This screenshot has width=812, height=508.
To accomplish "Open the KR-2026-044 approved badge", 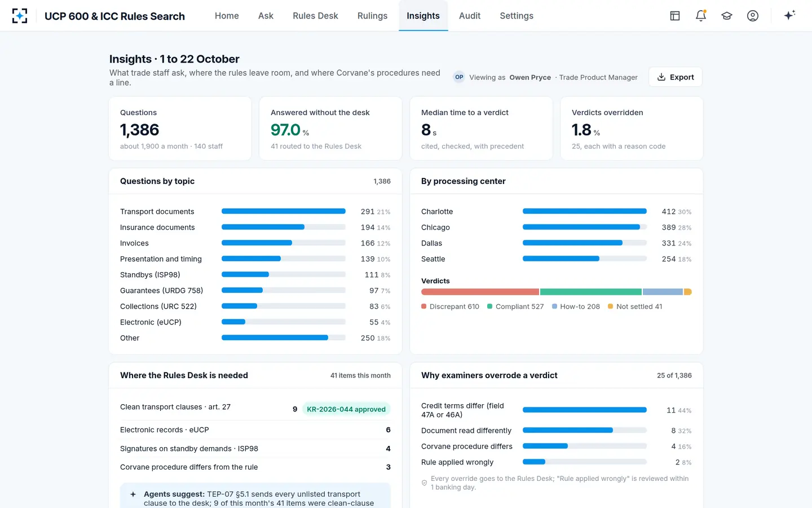I will (x=346, y=409).
